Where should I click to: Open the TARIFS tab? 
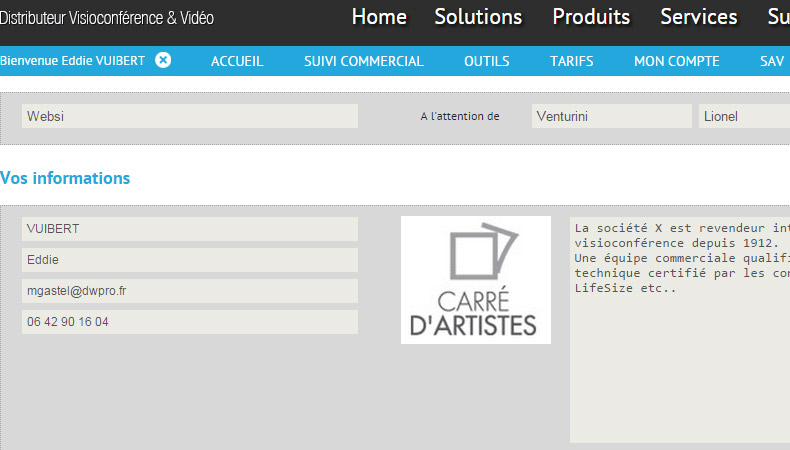572,61
